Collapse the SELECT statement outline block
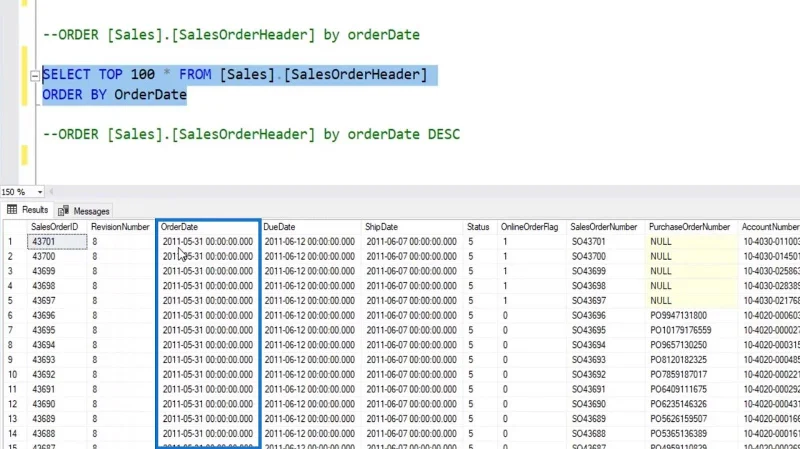The width and height of the screenshot is (800, 449). [35, 76]
